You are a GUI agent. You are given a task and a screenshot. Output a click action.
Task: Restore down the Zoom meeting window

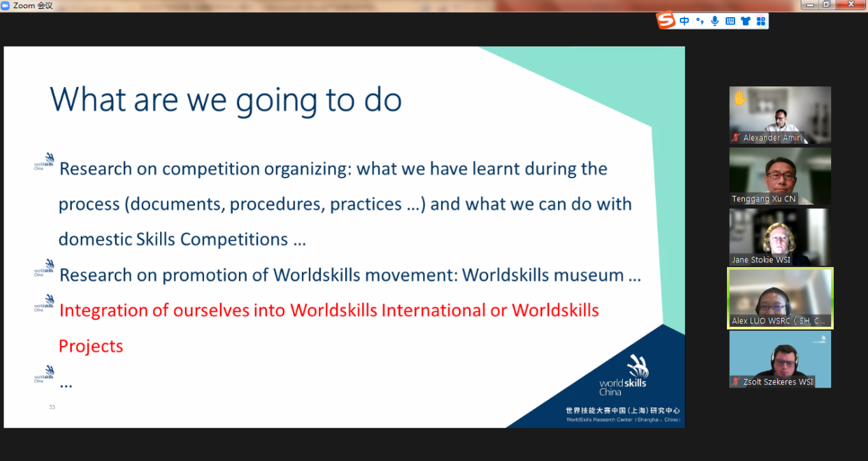[x=826, y=5]
